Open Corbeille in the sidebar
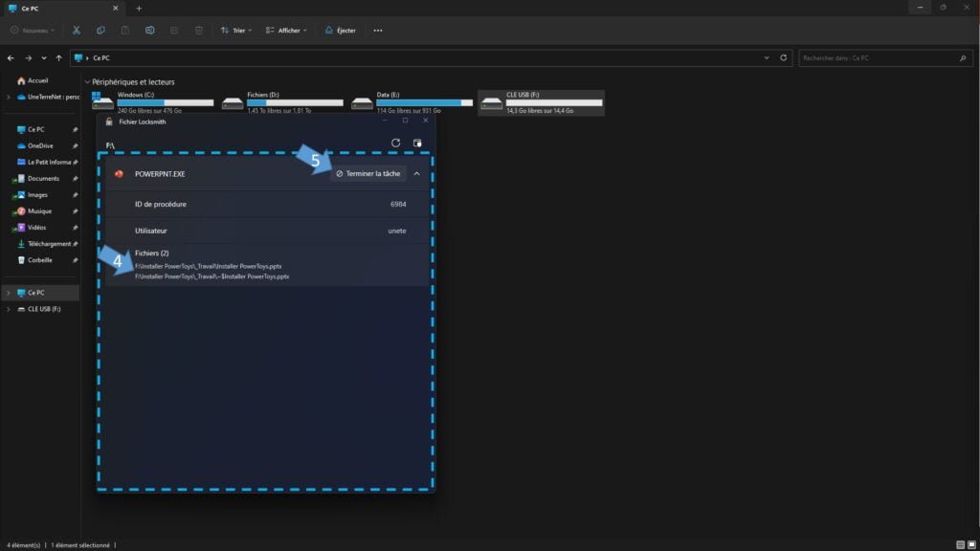This screenshot has height=551, width=980. point(39,260)
